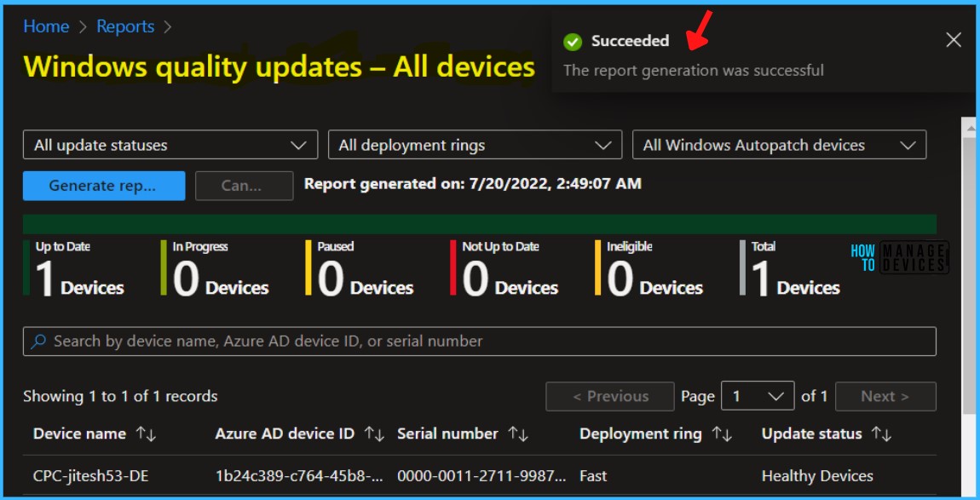Screen dimensions: 980x500
Task: Click the device search input field
Action: tap(480, 342)
